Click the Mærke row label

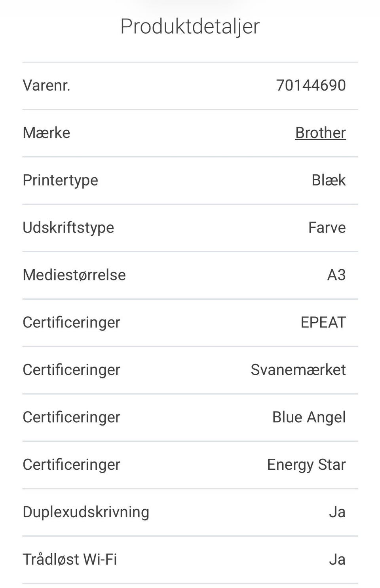pyautogui.click(x=46, y=133)
